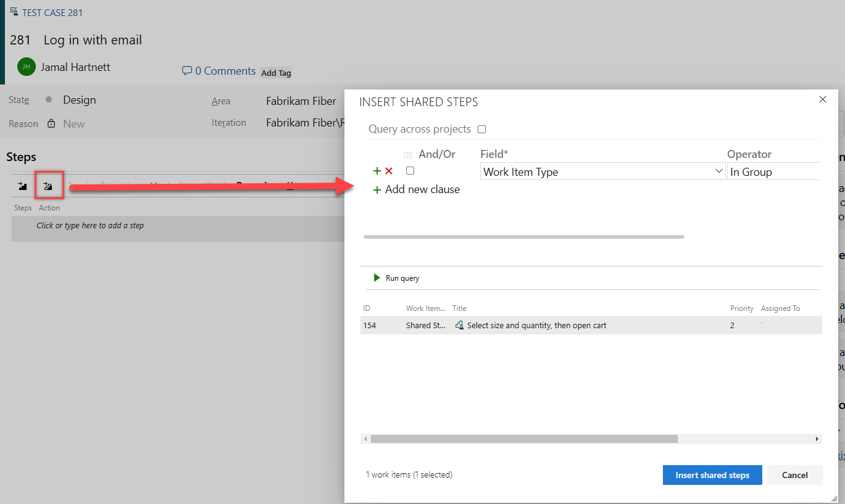Click the Action column header in Steps grid
This screenshot has width=845, height=504.
(x=49, y=208)
